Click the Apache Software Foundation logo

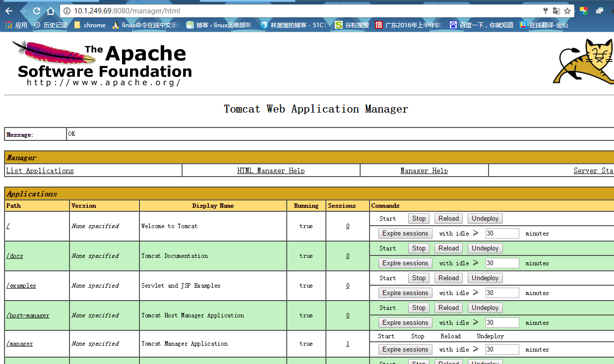tap(102, 63)
